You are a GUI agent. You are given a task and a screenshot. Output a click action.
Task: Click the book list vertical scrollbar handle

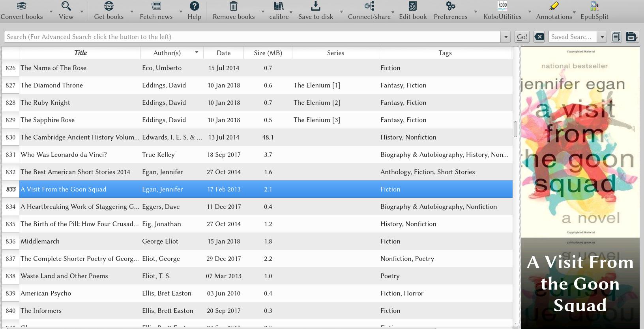click(x=515, y=129)
